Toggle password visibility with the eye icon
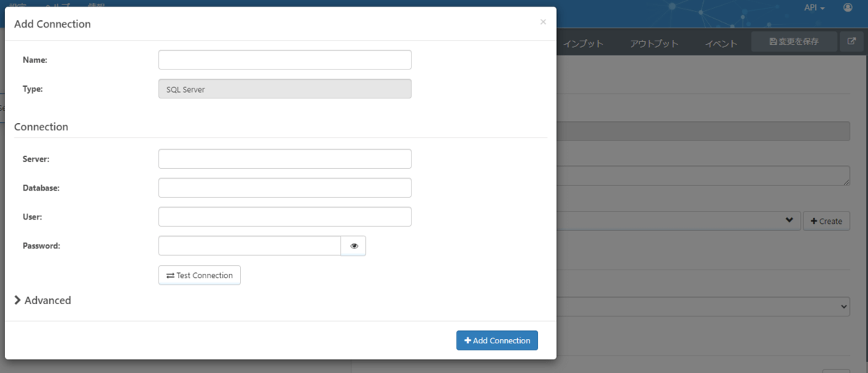Screen dimensions: 868x373 point(354,246)
